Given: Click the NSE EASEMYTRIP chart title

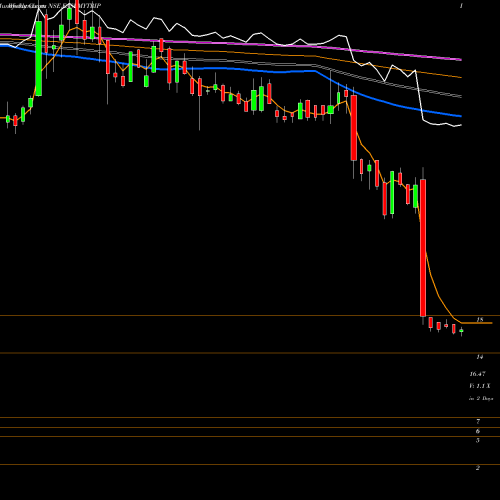Looking at the screenshot, I should [x=75, y=6].
